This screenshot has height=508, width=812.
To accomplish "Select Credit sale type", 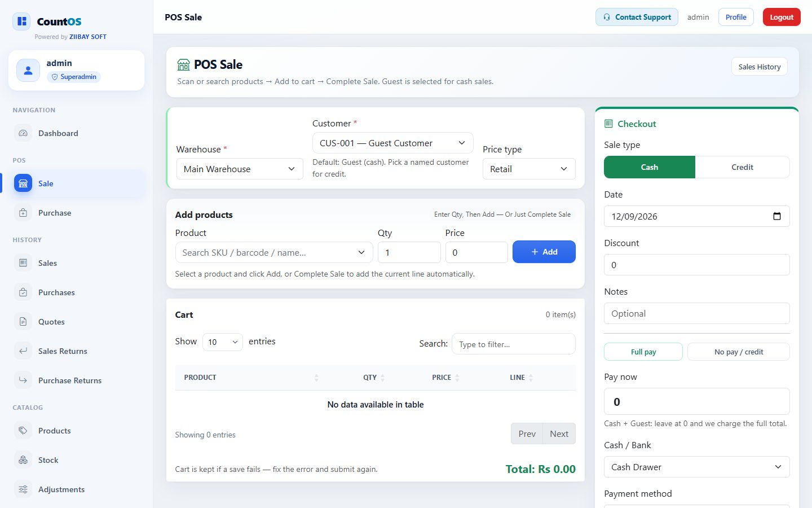I will tap(742, 167).
